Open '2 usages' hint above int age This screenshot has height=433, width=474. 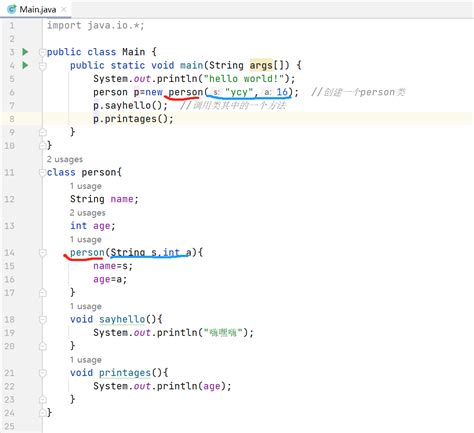(87, 213)
